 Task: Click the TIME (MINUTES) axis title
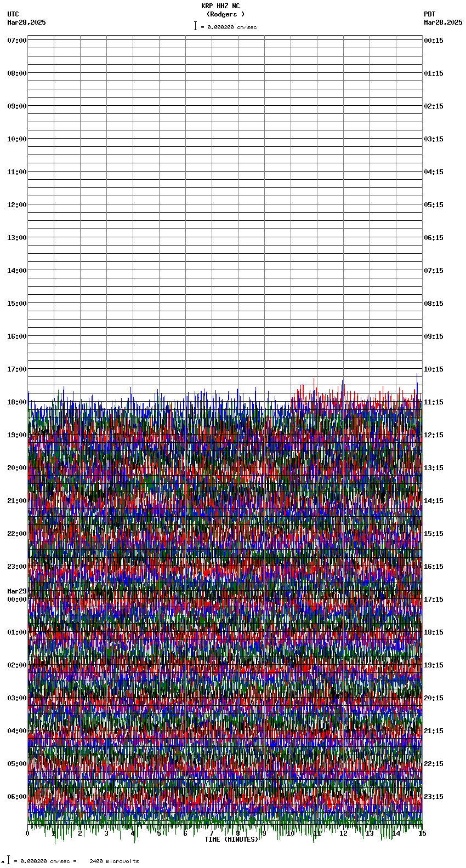[x=231, y=840]
